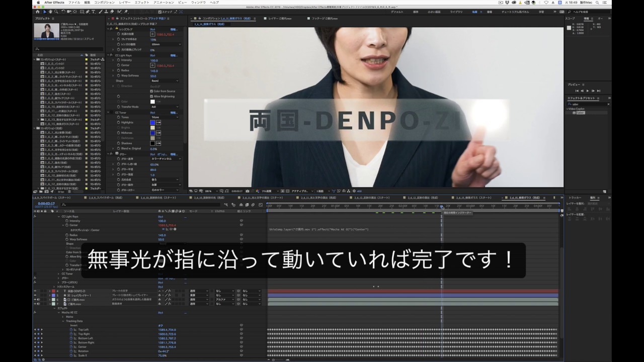This screenshot has height=362, width=644.
Task: Toggle the Radius stopwatch in Effect Controls
Action: [x=118, y=70]
